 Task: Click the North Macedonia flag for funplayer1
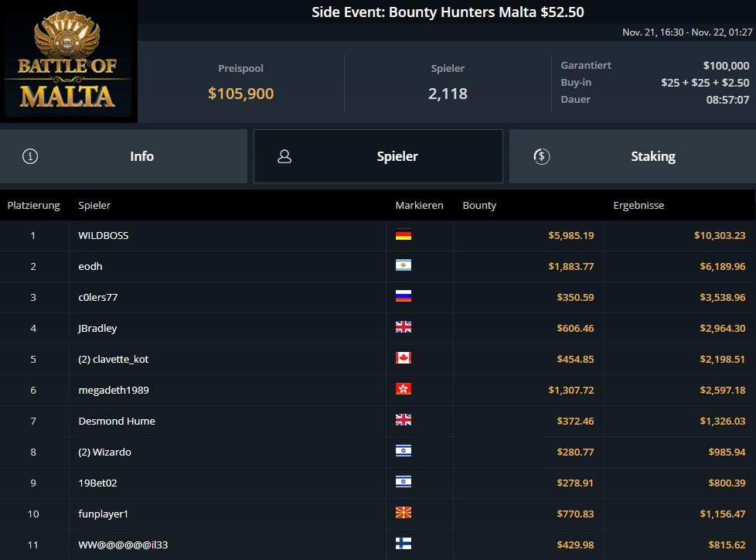tap(403, 514)
